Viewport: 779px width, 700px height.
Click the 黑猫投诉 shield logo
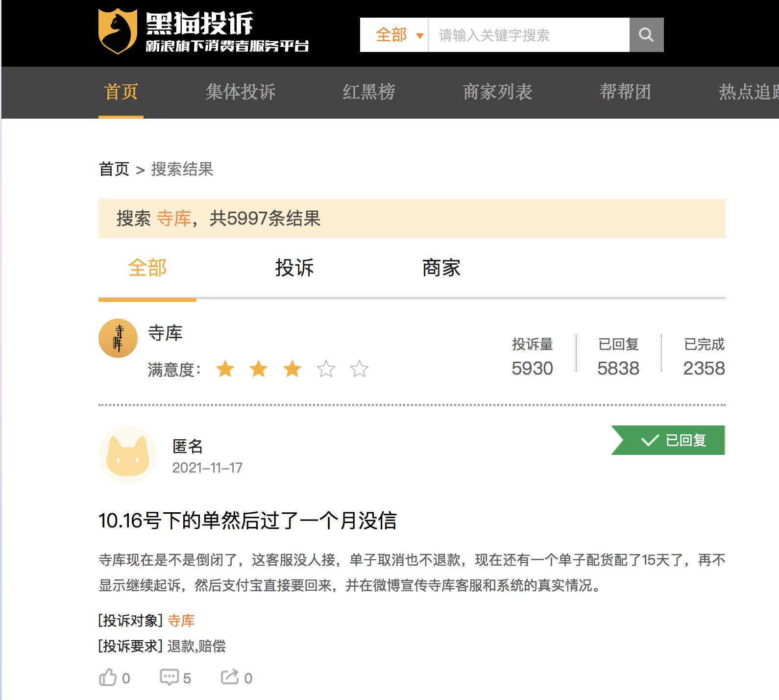(x=118, y=31)
